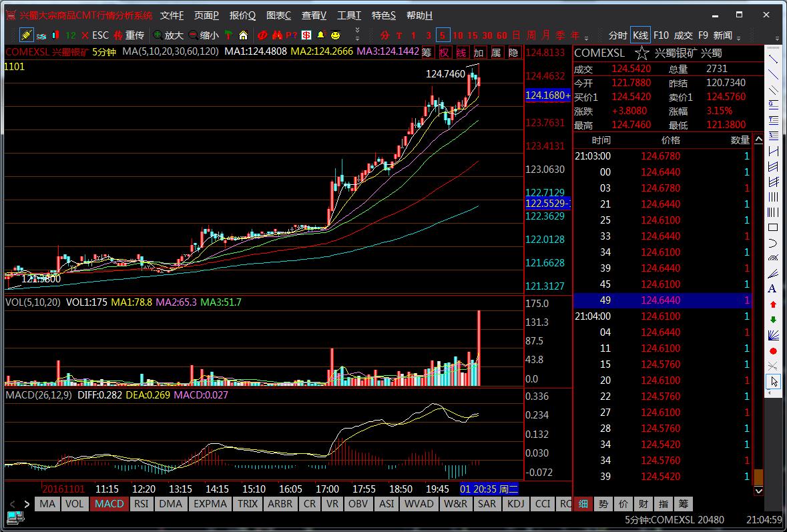Switch to the RSI indicator tab
787x532 pixels.
[142, 504]
